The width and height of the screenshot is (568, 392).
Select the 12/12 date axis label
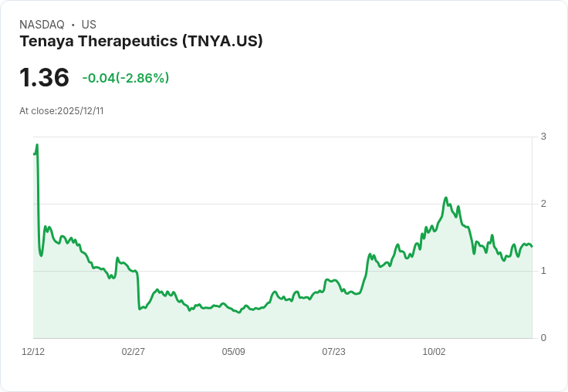point(33,351)
